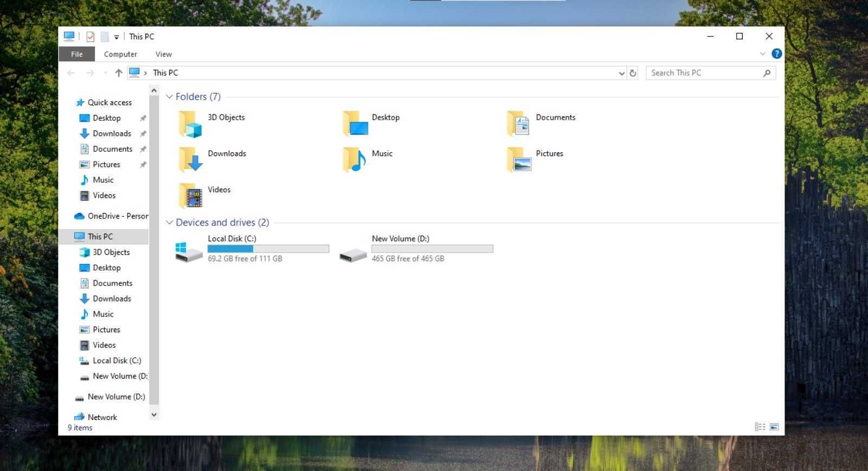Click the Local Disk (C:) storage usage bar
The height and width of the screenshot is (471, 868).
click(269, 249)
